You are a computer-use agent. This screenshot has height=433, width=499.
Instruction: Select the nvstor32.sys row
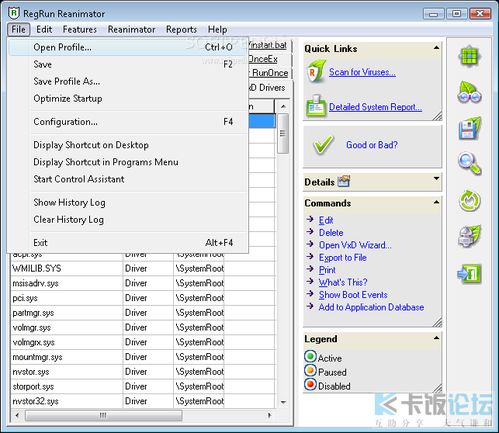(143, 401)
